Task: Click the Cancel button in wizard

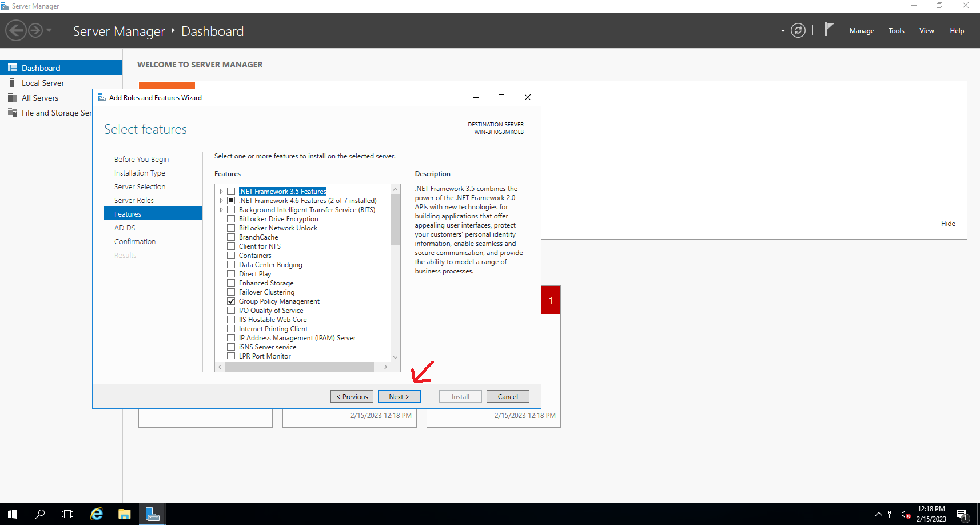Action: 508,396
